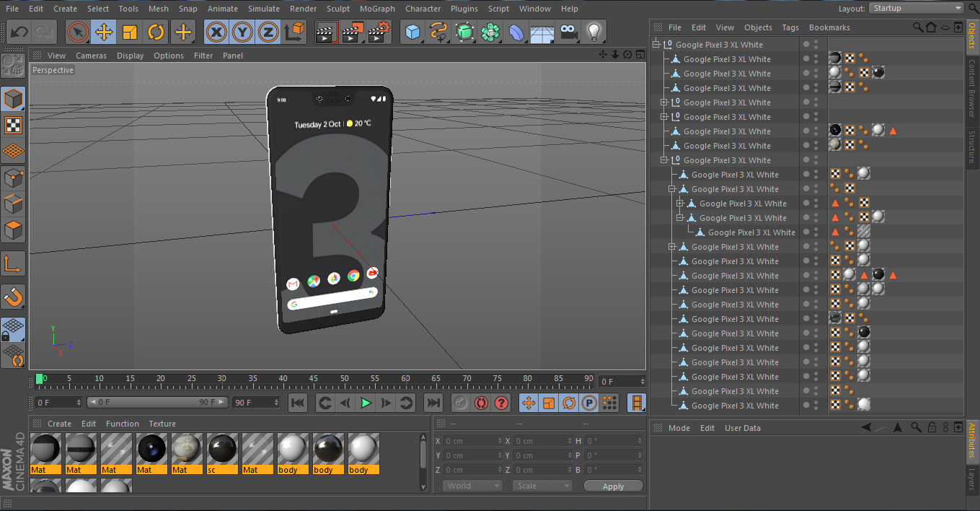Open the MoGraph menu
980x511 pixels.
coord(377,9)
